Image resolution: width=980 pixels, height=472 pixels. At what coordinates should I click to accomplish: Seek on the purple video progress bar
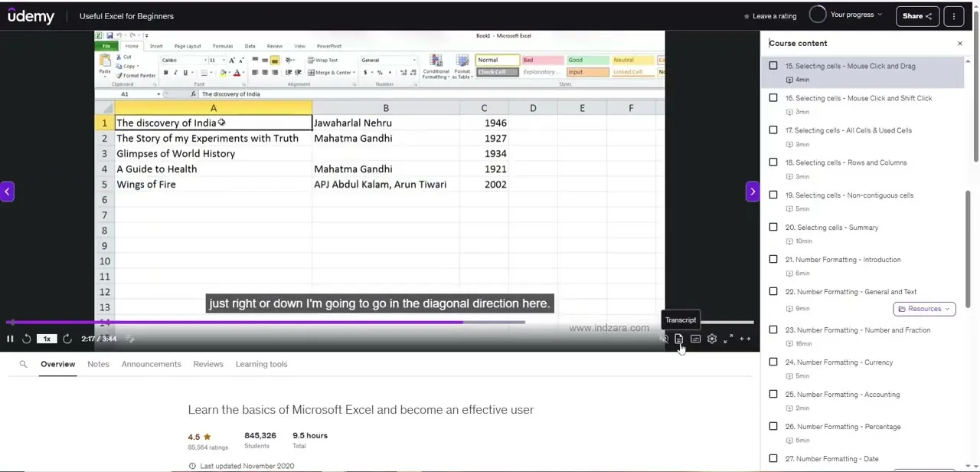tap(380, 323)
